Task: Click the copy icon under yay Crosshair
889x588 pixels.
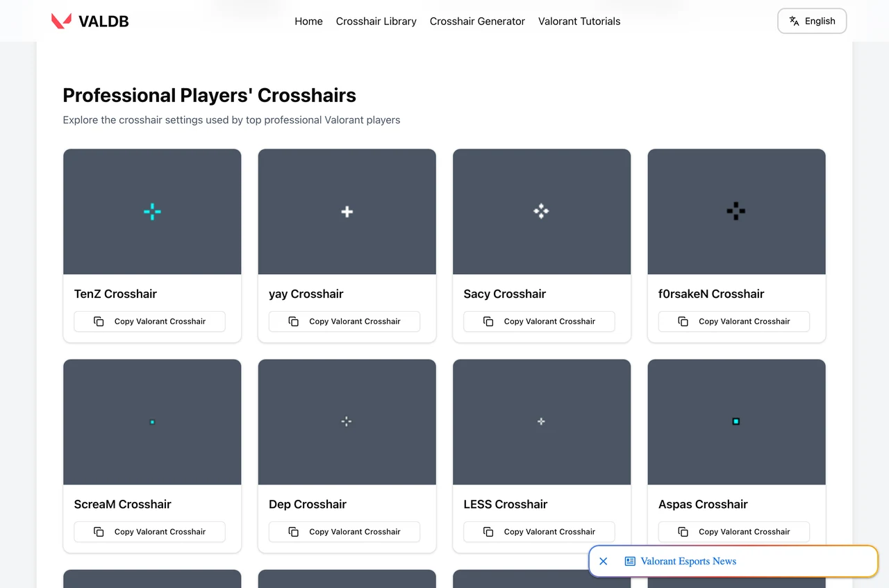Action: pos(293,321)
